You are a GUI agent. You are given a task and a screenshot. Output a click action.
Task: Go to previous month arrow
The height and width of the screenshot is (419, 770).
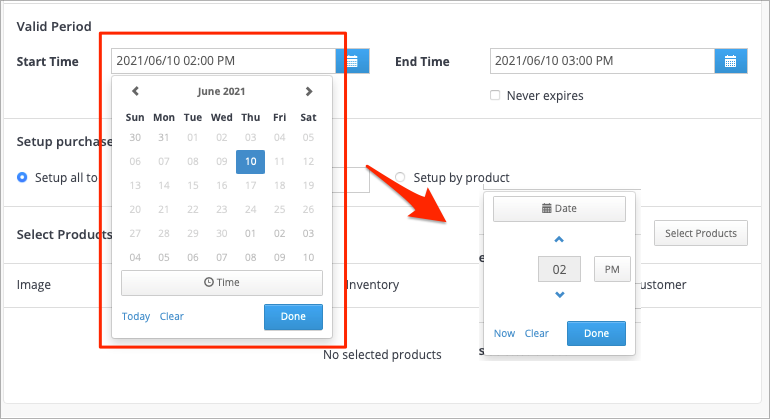point(136,91)
